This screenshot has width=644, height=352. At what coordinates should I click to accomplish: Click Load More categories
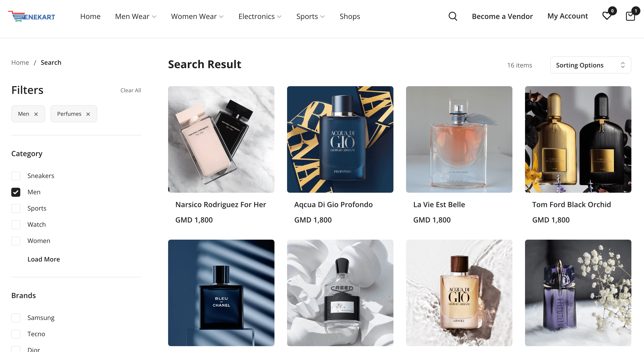point(43,259)
